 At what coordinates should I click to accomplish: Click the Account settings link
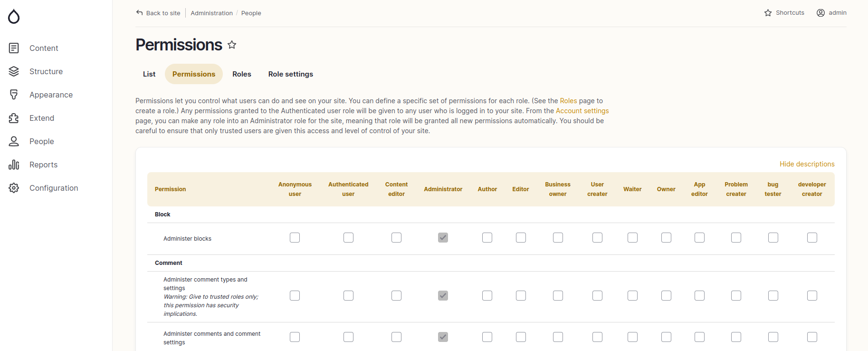582,110
